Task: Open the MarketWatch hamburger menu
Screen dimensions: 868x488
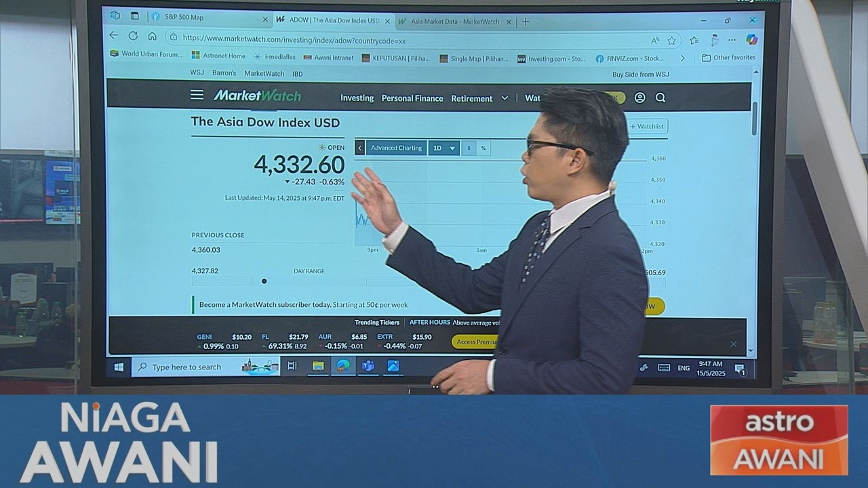Action: (197, 95)
